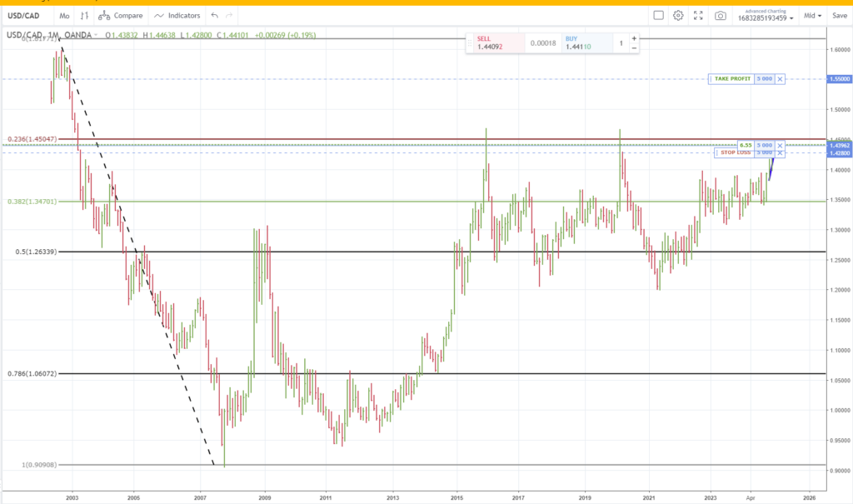Image resolution: width=853 pixels, height=504 pixels.
Task: Remove the Stop Loss order
Action: (780, 153)
